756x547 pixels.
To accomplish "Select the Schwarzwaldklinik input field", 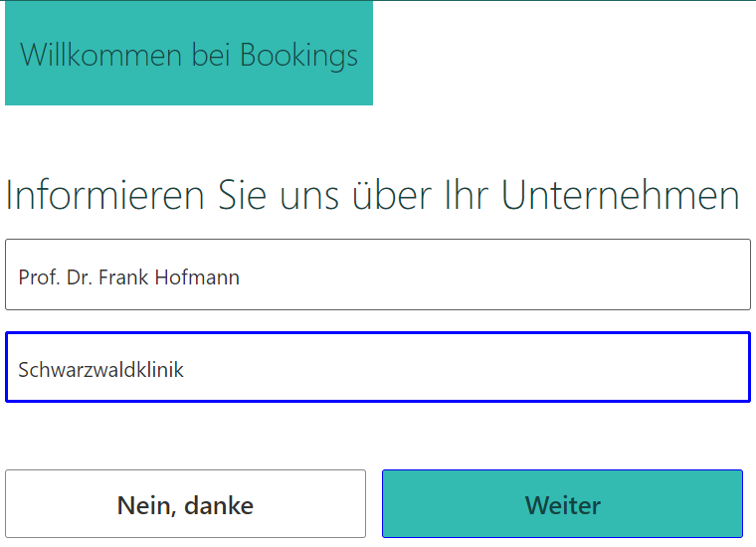I will pos(378,368).
